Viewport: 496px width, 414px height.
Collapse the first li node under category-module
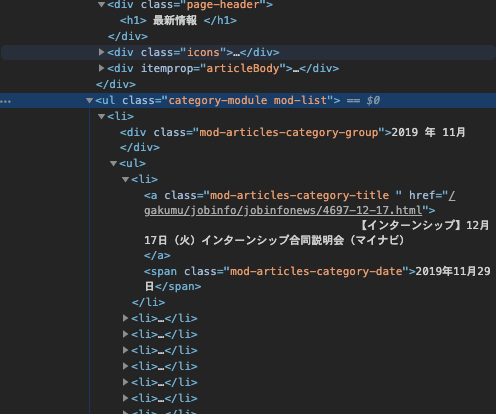pyautogui.click(x=102, y=116)
